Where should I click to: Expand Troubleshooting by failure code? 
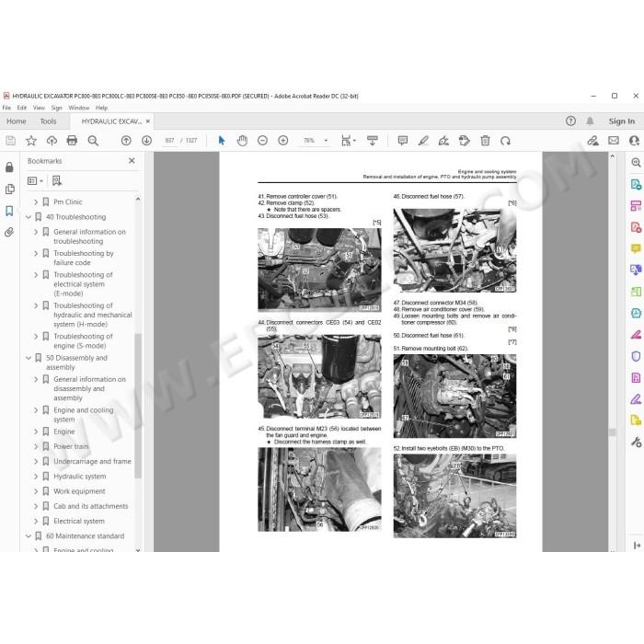pos(36,253)
